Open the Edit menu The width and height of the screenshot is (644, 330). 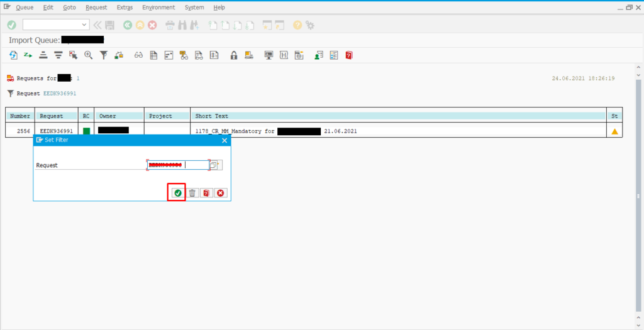point(48,8)
